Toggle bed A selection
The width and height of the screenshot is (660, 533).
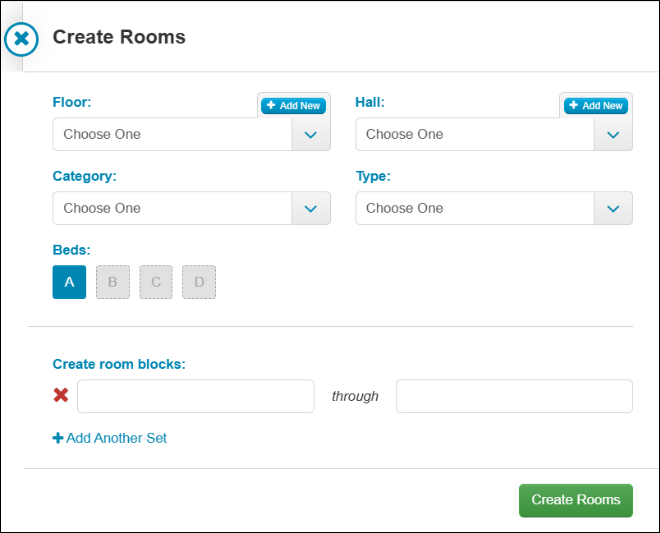tap(69, 282)
